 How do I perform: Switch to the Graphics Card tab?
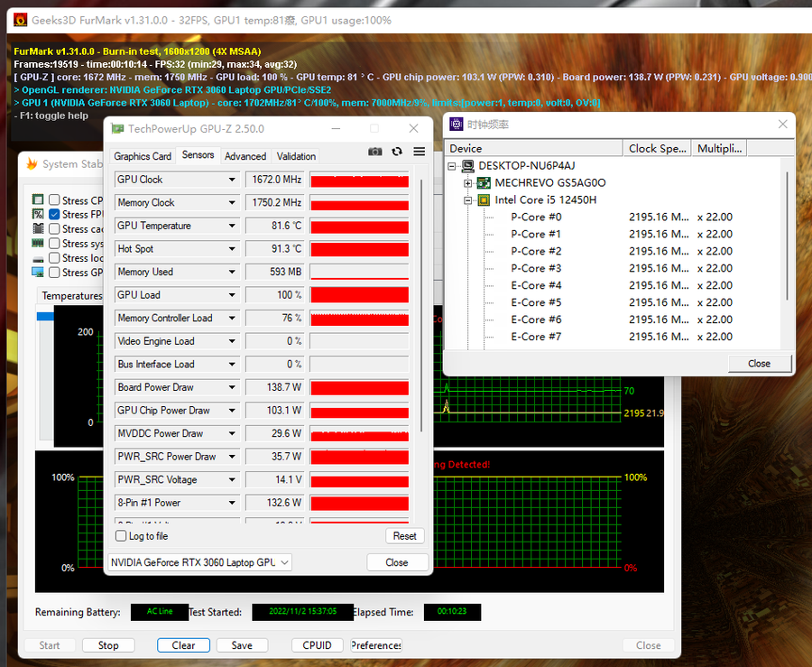tap(143, 156)
